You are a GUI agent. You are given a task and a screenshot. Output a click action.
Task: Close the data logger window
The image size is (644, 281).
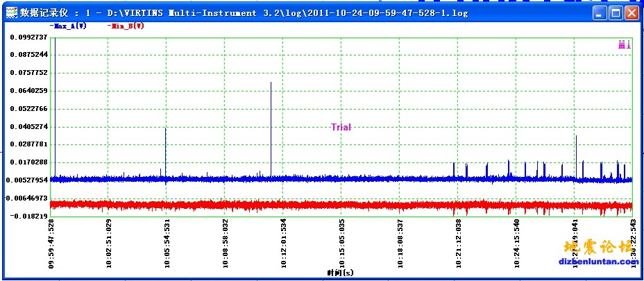point(631,12)
